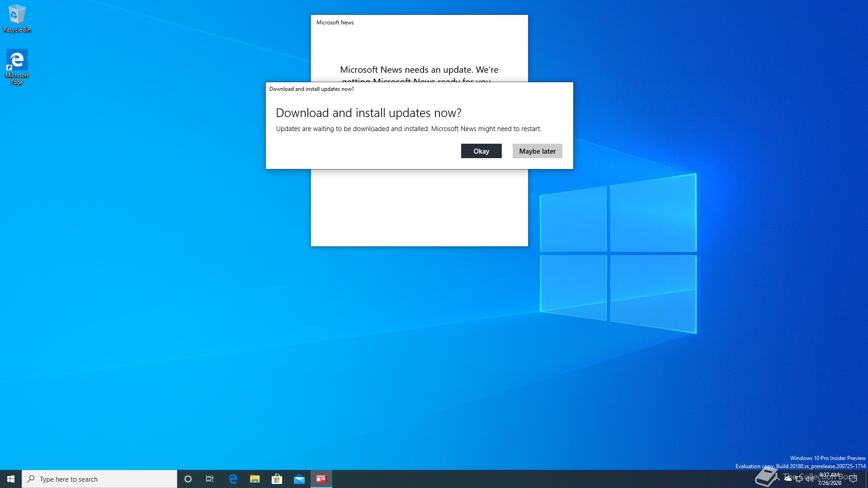Click the 'Download and install updates now?' heading
868x488 pixels.
[368, 113]
